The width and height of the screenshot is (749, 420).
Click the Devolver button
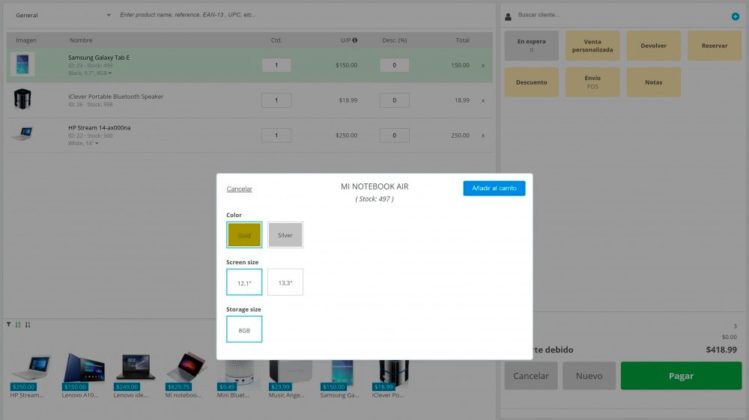click(653, 45)
